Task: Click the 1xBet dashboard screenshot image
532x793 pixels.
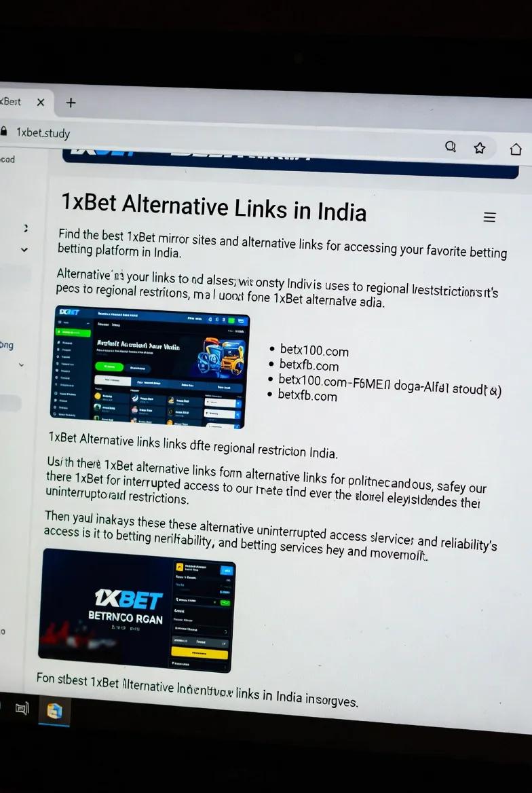Action: (149, 367)
